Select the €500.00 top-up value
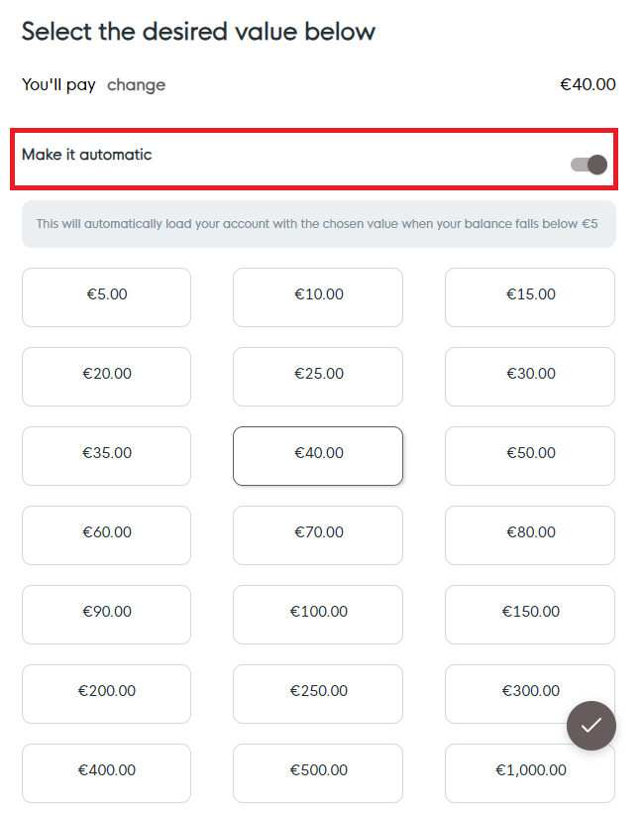Screen dimensions: 644x814 click(317, 773)
